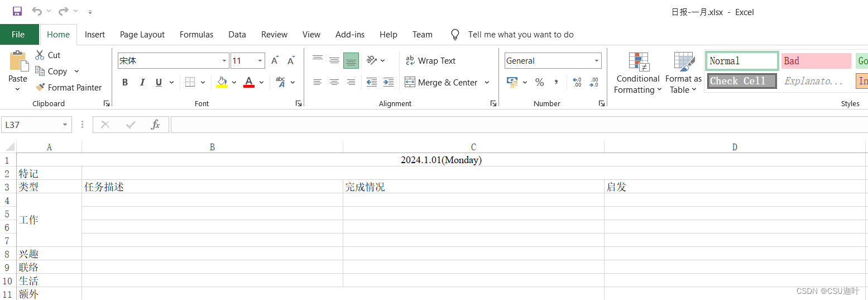
Task: Redo the last action
Action: 64,11
